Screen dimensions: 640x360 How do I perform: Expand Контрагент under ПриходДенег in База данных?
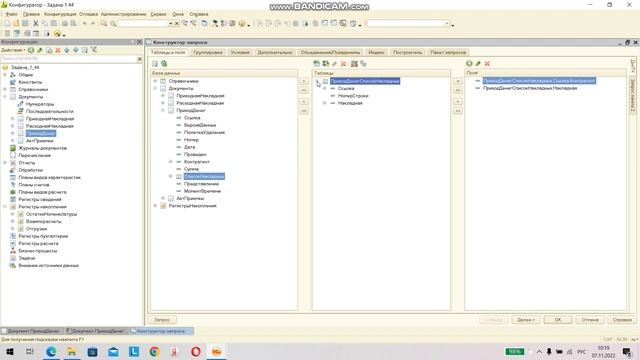(171, 162)
